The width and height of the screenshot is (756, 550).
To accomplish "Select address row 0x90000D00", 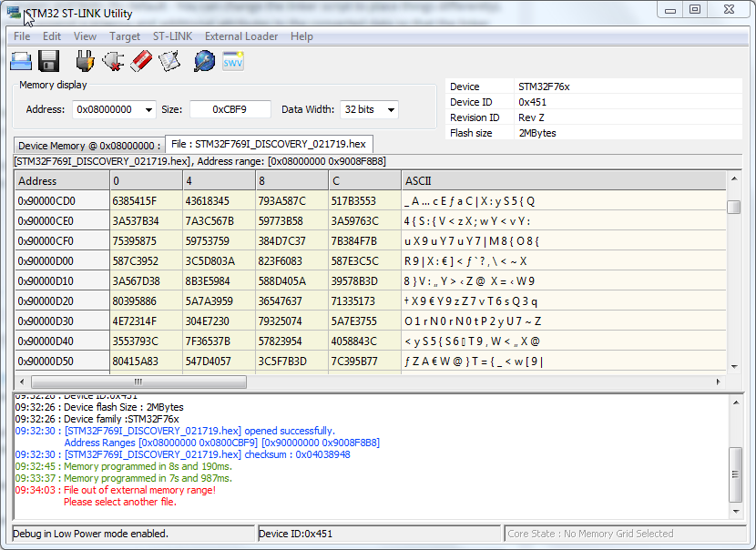I will 62,261.
